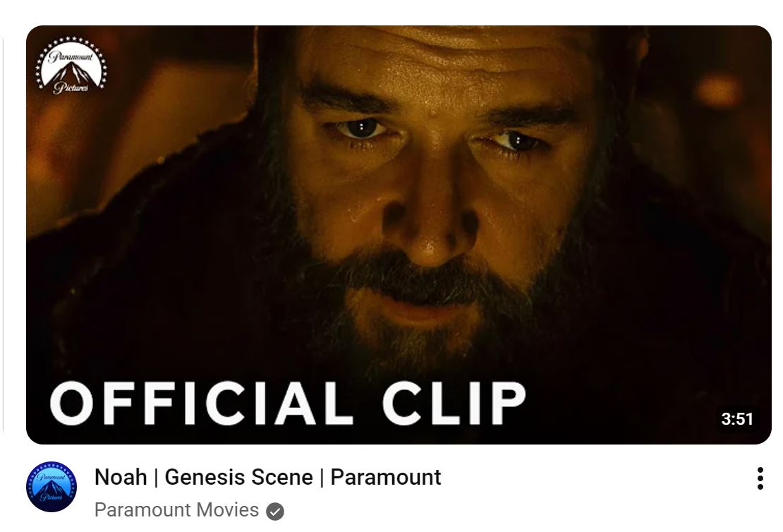Select the round blue Paramount channel icon
The height and width of the screenshot is (532, 783).
point(51,487)
